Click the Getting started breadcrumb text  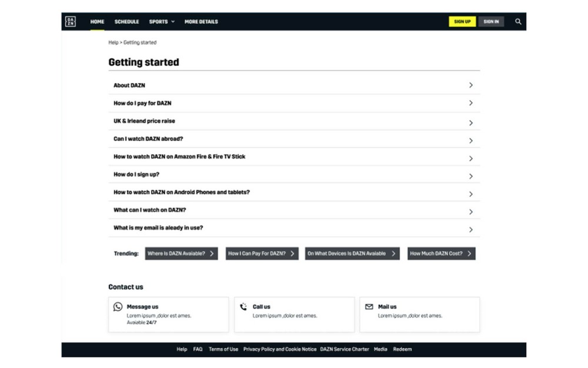[140, 42]
